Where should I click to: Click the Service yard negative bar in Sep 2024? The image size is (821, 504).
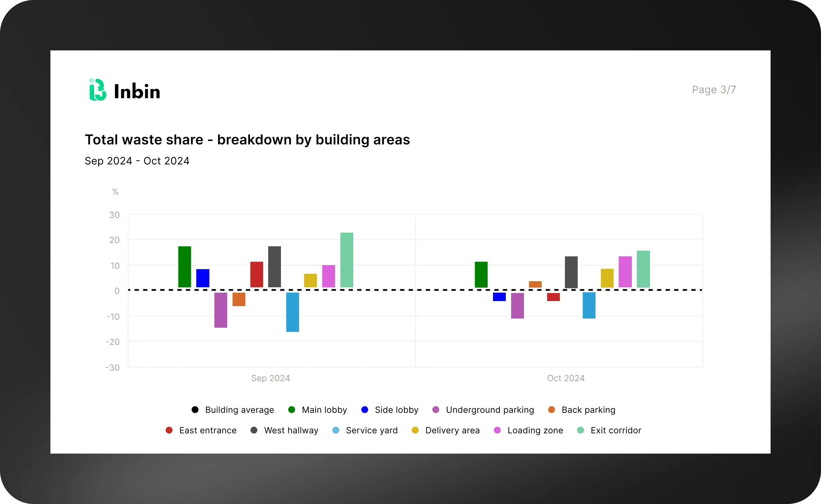[x=292, y=312]
